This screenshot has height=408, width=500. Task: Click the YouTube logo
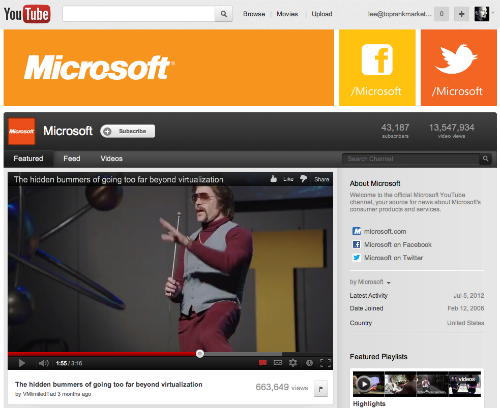[27, 14]
